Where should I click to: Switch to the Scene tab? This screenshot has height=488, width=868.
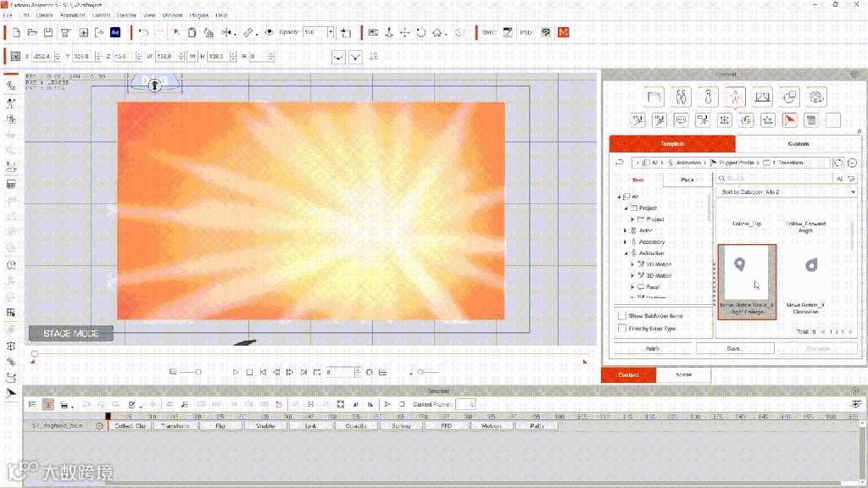click(683, 374)
